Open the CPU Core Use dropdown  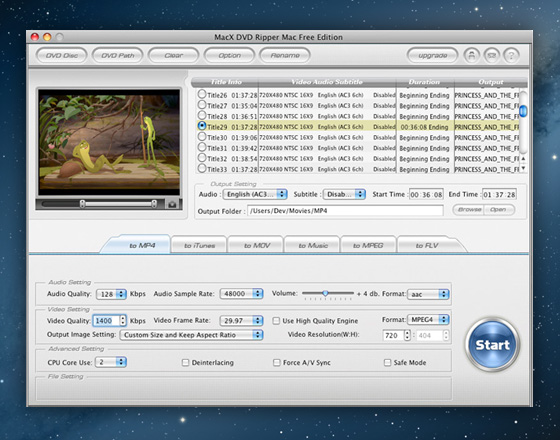tap(111, 362)
